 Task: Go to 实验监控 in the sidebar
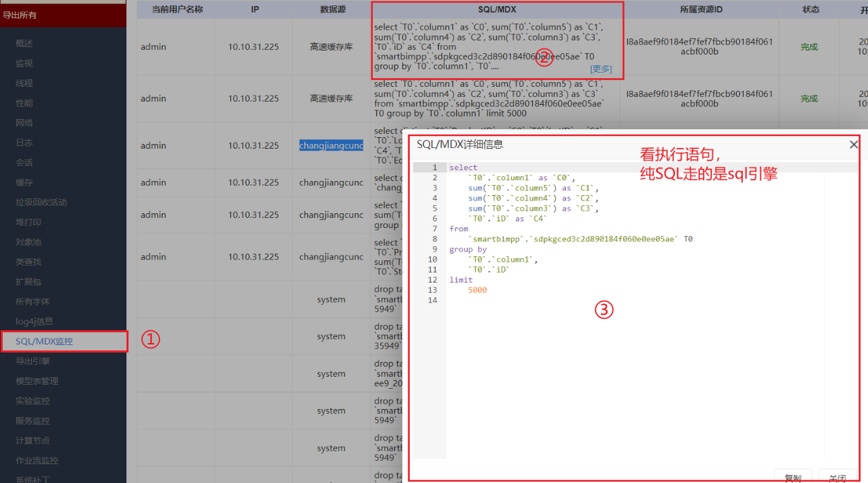click(32, 401)
